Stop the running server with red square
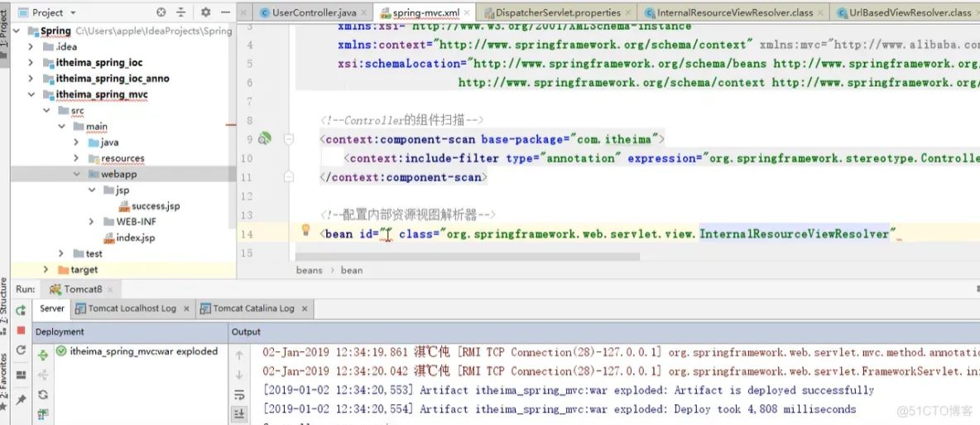 [21, 330]
